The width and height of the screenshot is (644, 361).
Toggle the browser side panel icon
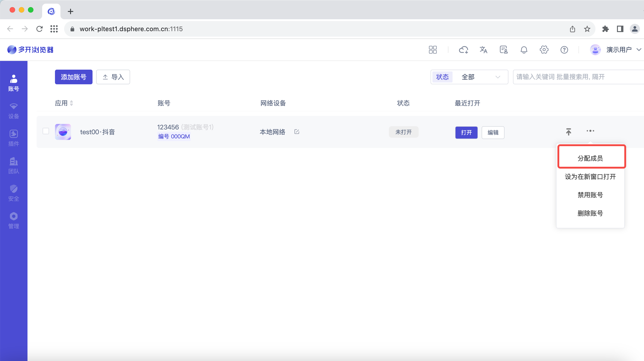point(620,29)
